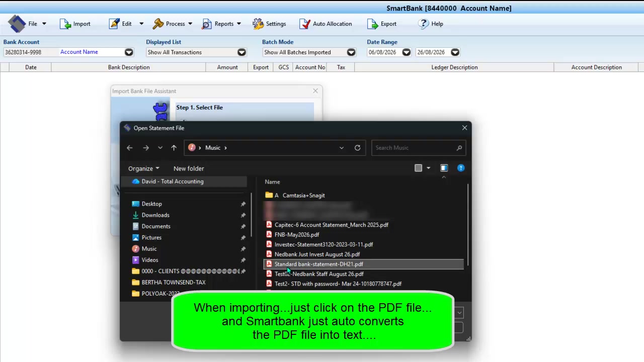Open the Reports magnifier menu
The image size is (644, 362).
221,24
